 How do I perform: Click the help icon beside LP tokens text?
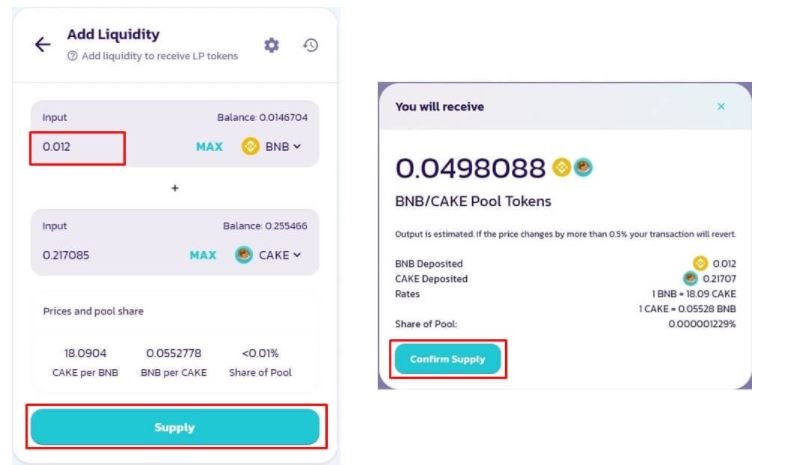pos(72,56)
